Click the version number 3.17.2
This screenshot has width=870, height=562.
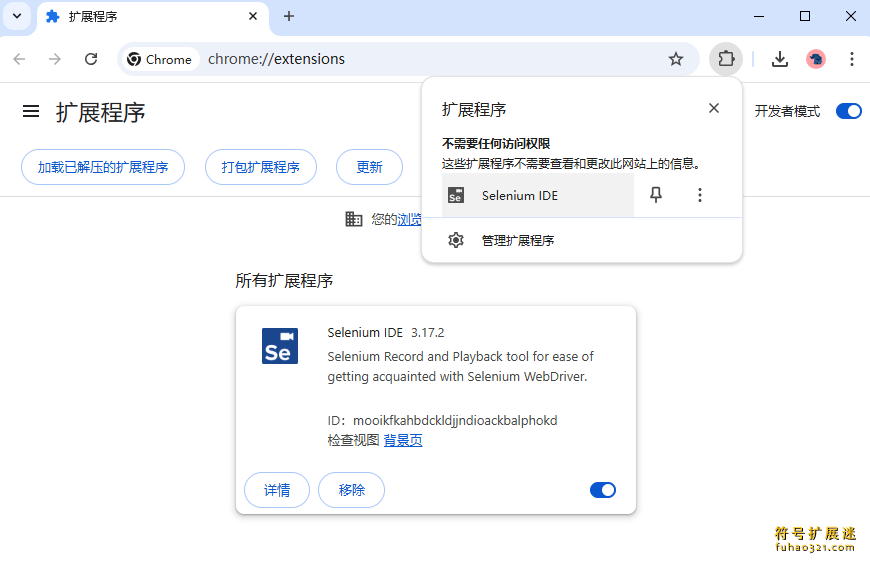(428, 332)
